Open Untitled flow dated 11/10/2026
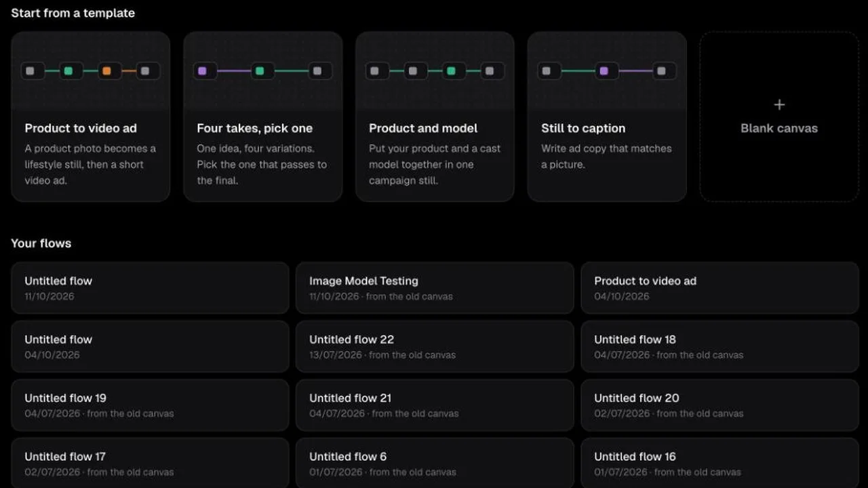This screenshot has width=868, height=488. (150, 288)
